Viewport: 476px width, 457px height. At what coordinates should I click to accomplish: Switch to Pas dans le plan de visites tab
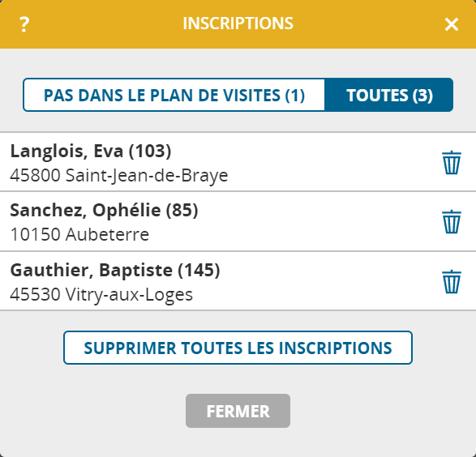174,95
